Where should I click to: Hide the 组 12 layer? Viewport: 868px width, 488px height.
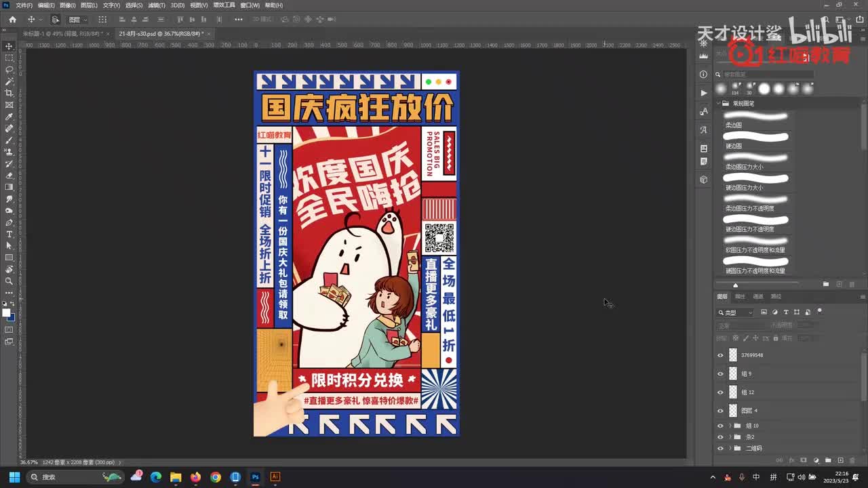coord(720,392)
